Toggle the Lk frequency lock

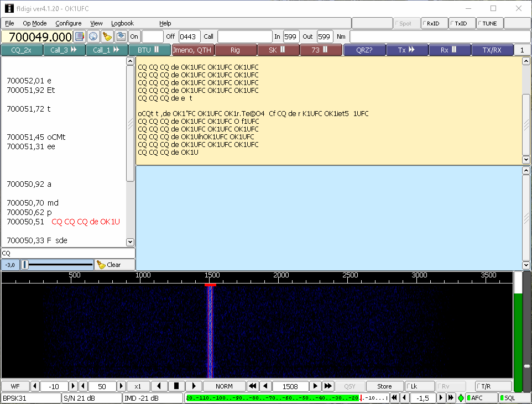click(419, 386)
